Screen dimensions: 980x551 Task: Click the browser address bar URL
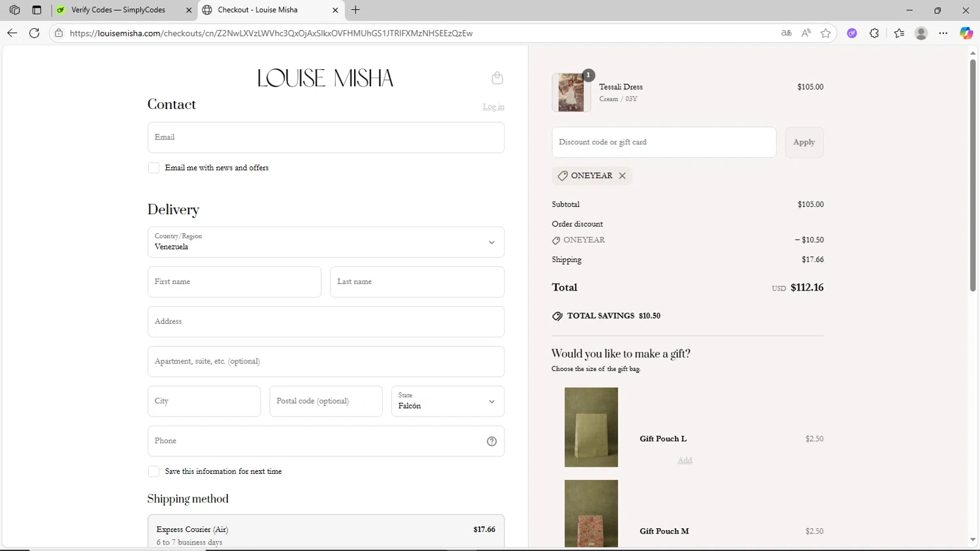pyautogui.click(x=271, y=33)
